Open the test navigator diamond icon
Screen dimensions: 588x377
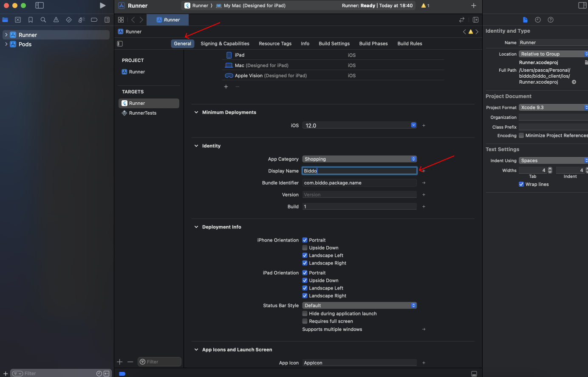click(69, 20)
